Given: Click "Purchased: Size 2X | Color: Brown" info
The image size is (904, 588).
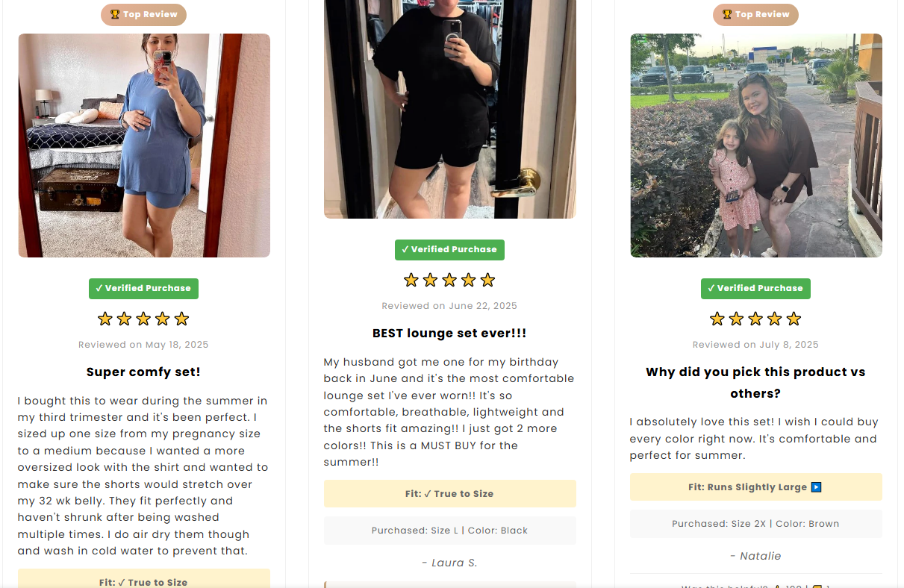Looking at the screenshot, I should [755, 524].
